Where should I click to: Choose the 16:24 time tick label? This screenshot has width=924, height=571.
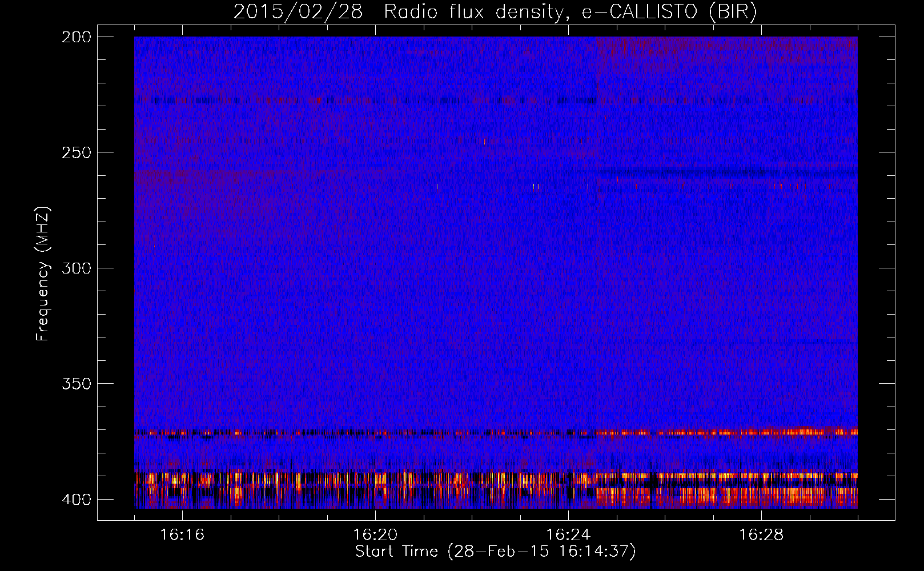(x=568, y=534)
